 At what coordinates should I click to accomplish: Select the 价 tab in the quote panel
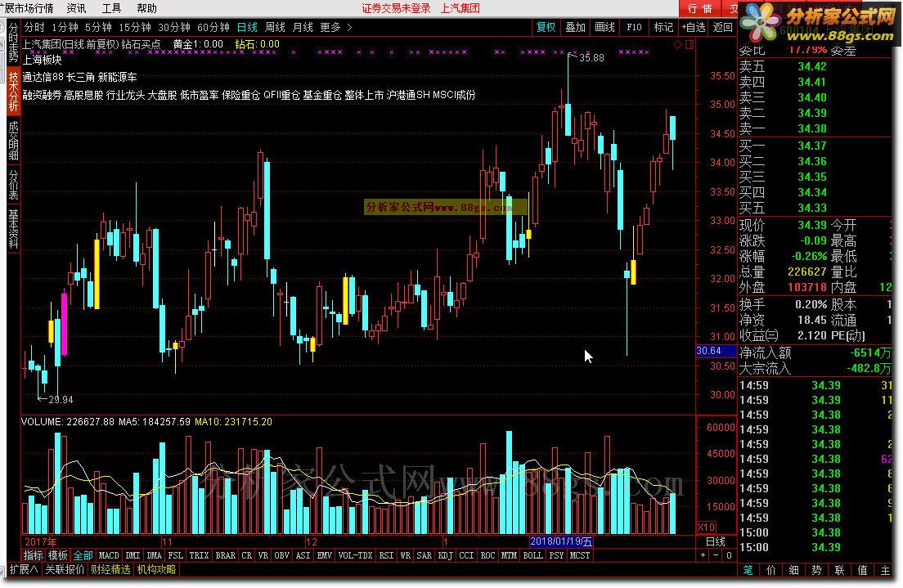pyautogui.click(x=770, y=570)
